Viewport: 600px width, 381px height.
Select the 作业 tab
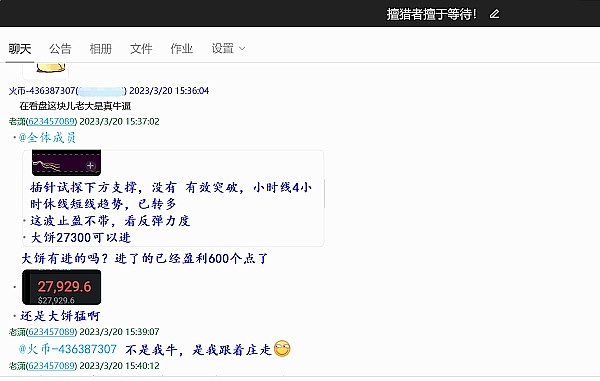[x=181, y=49]
